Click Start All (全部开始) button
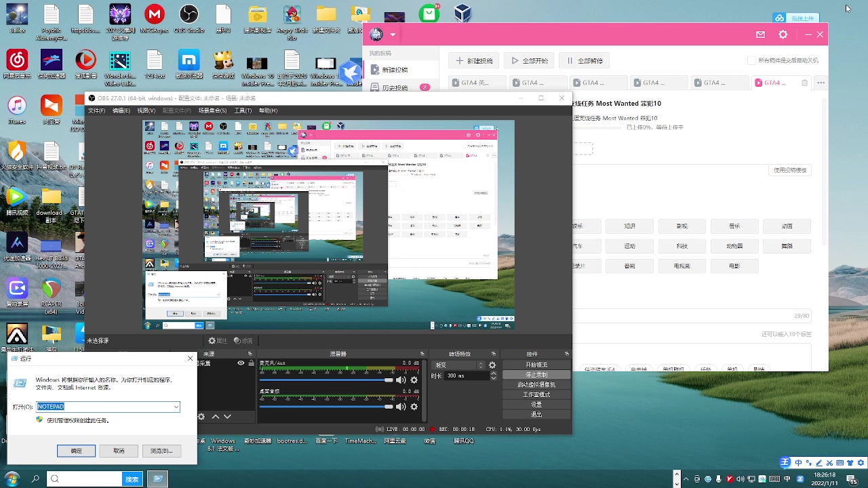Image resolution: width=868 pixels, height=488 pixels. pos(530,60)
